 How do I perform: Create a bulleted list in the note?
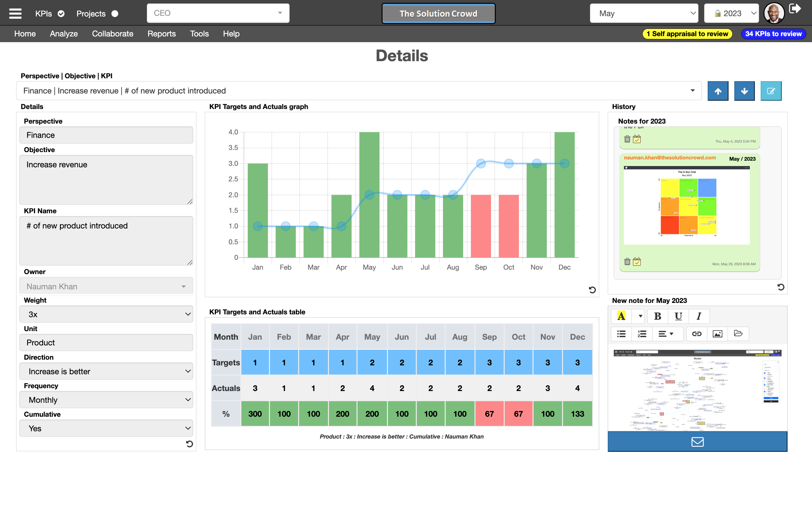click(x=621, y=334)
